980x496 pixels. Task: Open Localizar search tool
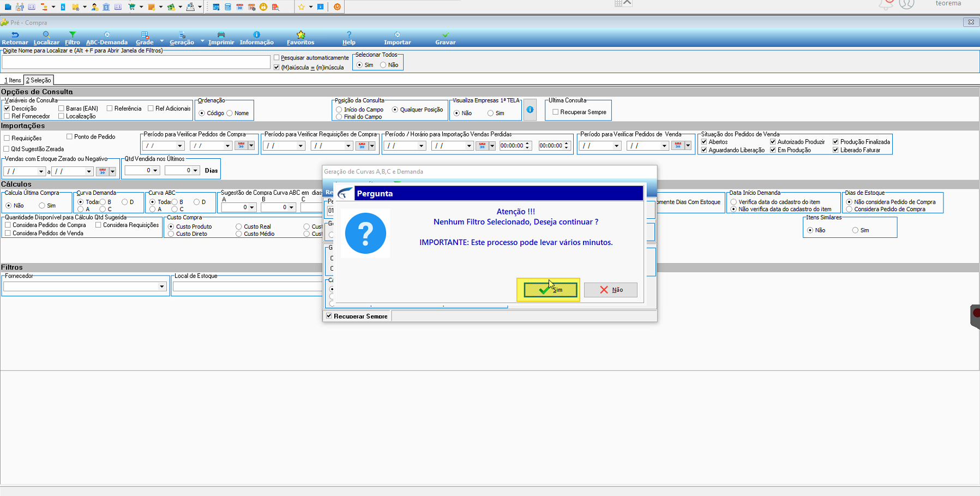click(46, 38)
